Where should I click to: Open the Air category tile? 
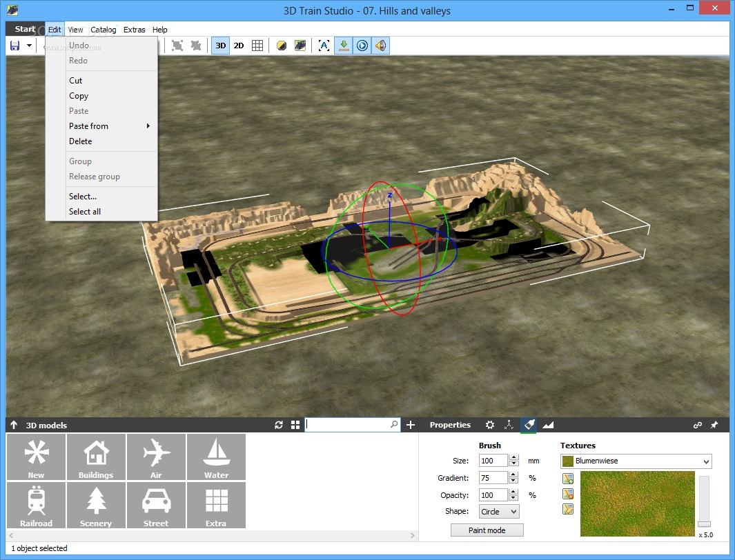click(x=156, y=457)
